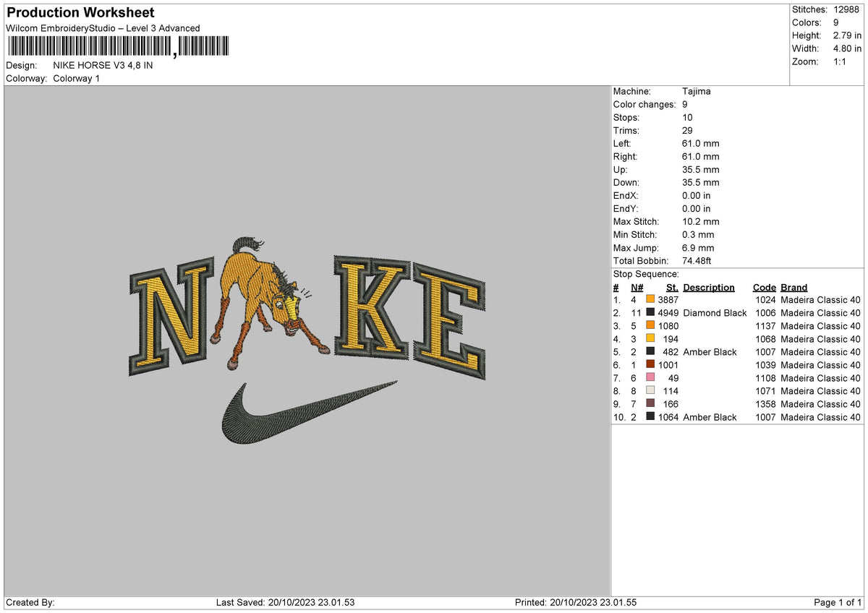Select the orange thread swatch for stop 1
Viewport: 868px width, 613px height.
click(x=650, y=300)
